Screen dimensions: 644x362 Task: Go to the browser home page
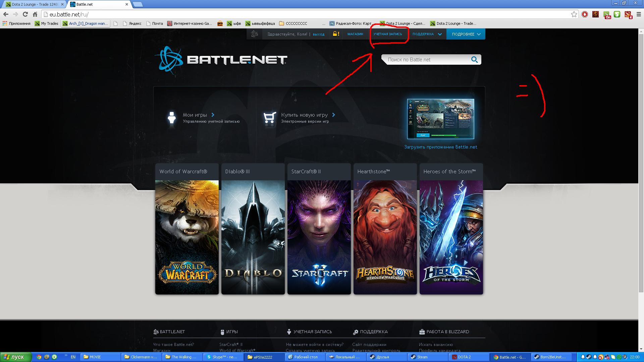35,14
